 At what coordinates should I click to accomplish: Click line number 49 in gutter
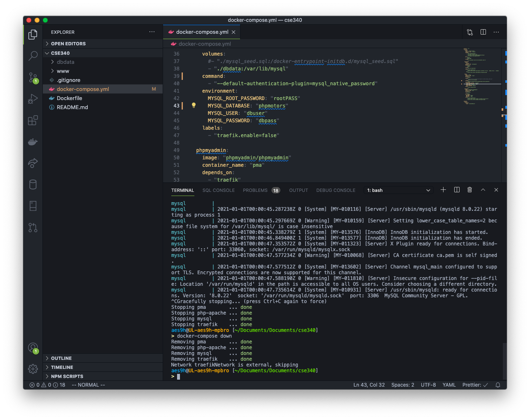[x=176, y=150]
